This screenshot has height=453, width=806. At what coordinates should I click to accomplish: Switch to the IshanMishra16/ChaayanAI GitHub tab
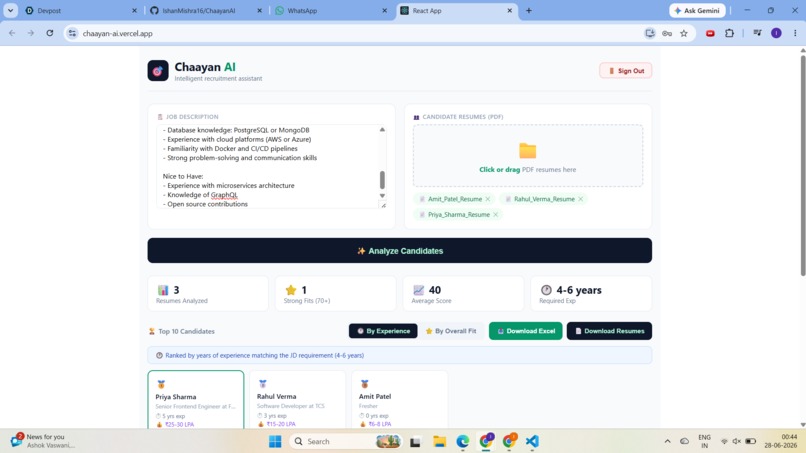[x=206, y=10]
